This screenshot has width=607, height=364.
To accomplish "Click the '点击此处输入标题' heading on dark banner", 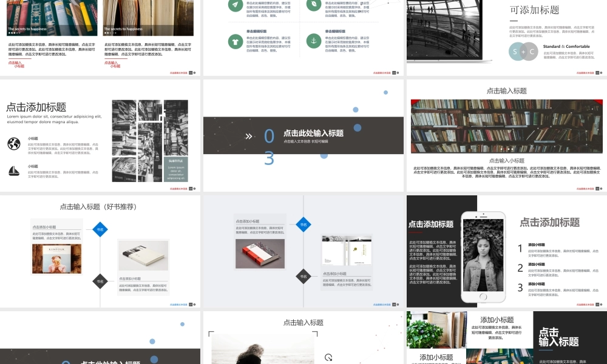I will tap(313, 133).
